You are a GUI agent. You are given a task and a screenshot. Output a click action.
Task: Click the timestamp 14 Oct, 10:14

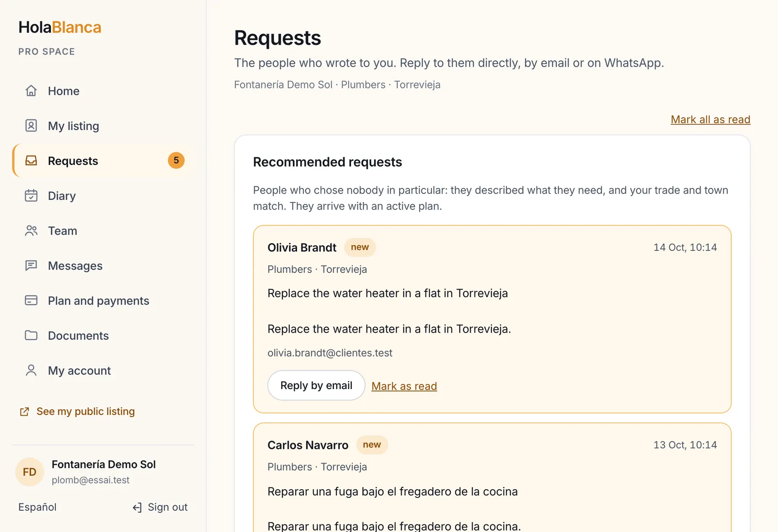[685, 248]
